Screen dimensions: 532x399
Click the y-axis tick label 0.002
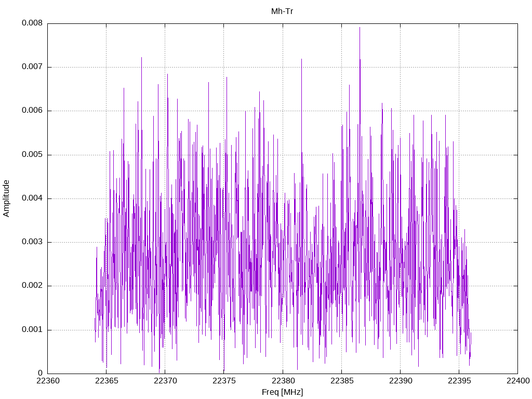pyautogui.click(x=32, y=286)
